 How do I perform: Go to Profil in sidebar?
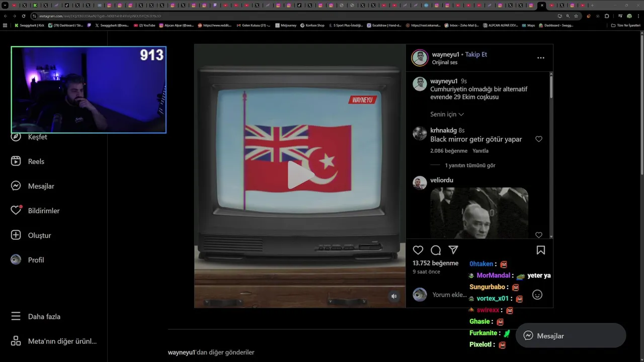(28, 260)
